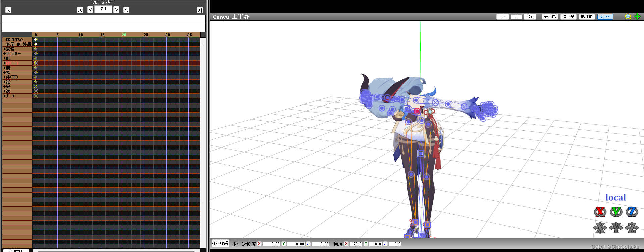Click the bone position Z value field
The height and width of the screenshot is (252, 644).
click(320, 244)
